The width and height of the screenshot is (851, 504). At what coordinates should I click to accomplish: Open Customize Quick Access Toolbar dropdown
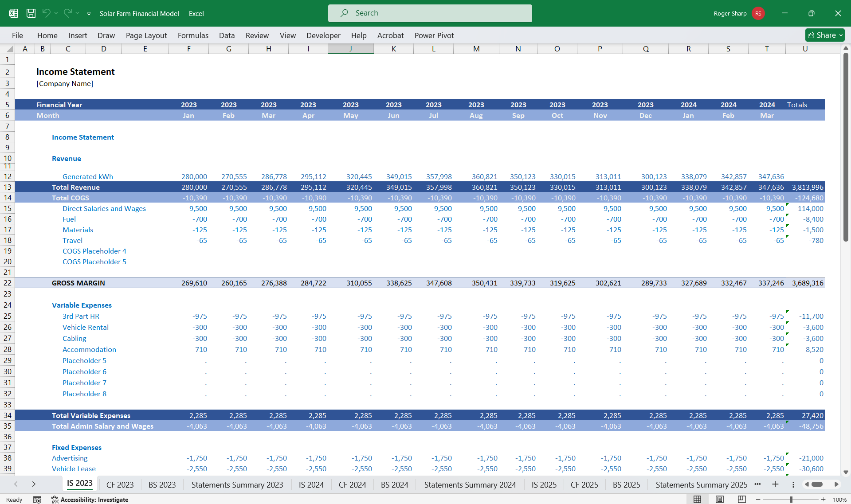pos(89,14)
